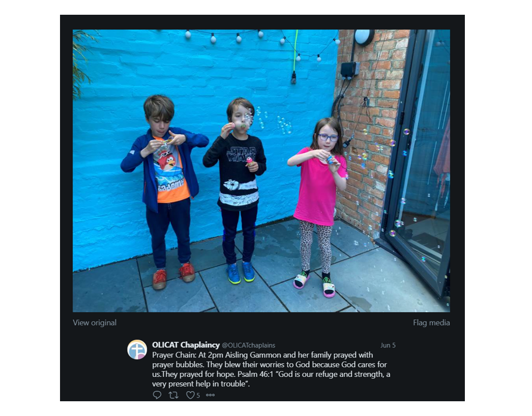
Task: Open the tweet permalink dated Jun 5
Action: coord(388,345)
